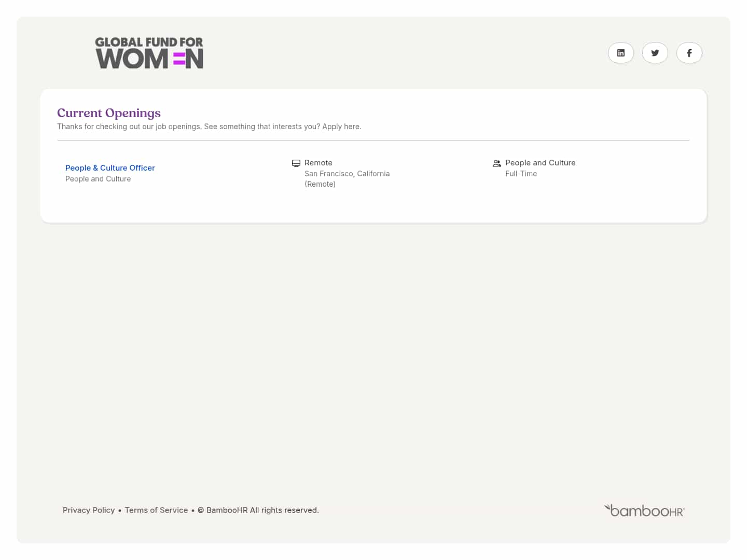Viewport: 747px width, 560px height.
Task: Open the Facebook share icon
Action: 689,53
